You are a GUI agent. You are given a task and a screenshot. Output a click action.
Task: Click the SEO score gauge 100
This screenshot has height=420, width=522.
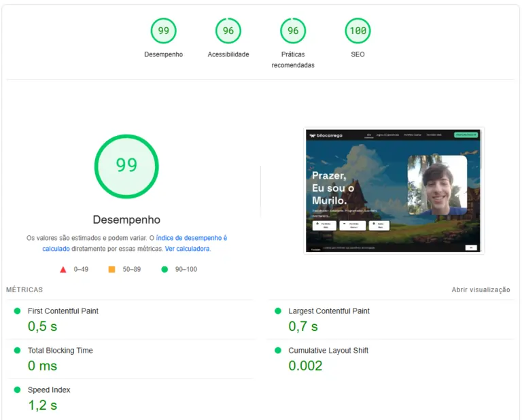(358, 31)
